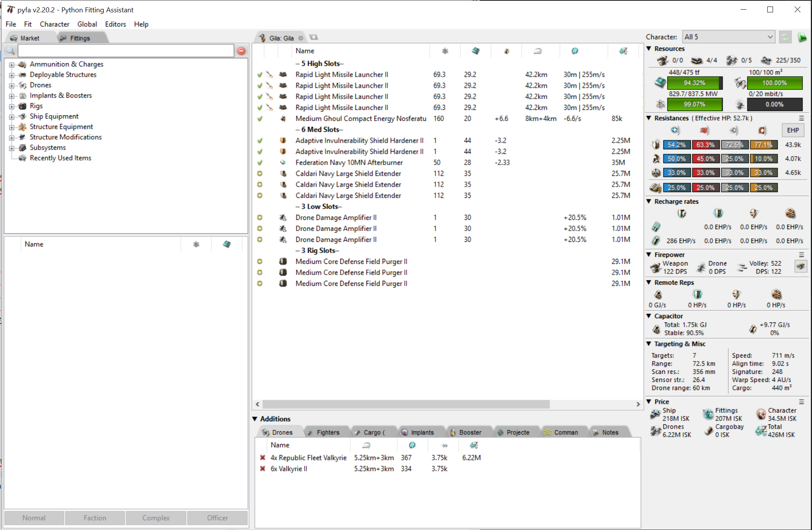Screen dimensions: 812x530
Task: Open the Editors menu
Action: 115,24
